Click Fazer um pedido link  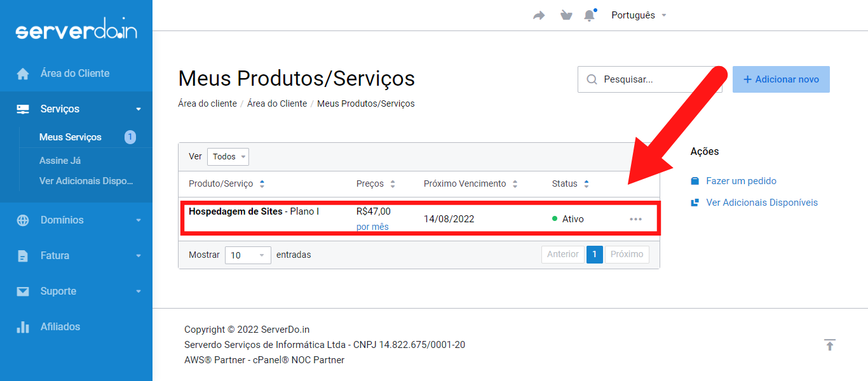coord(741,181)
